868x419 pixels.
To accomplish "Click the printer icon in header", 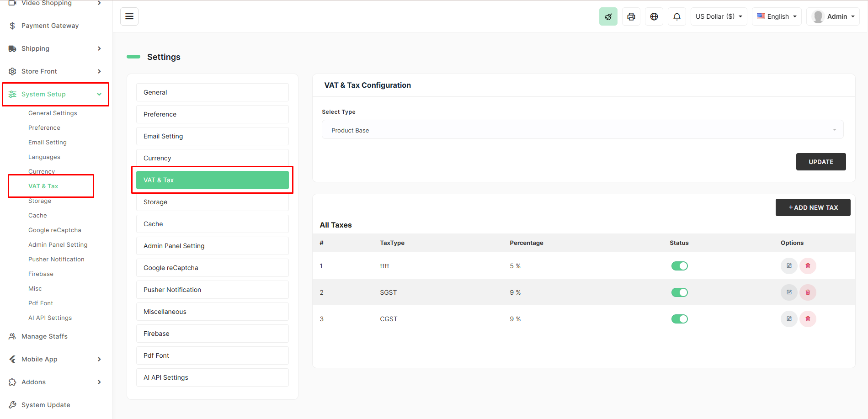I will coord(631,16).
